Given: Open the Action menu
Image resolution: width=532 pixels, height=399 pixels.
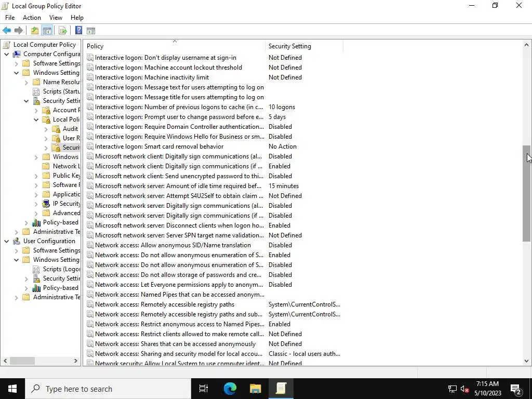Looking at the screenshot, I should click(32, 18).
